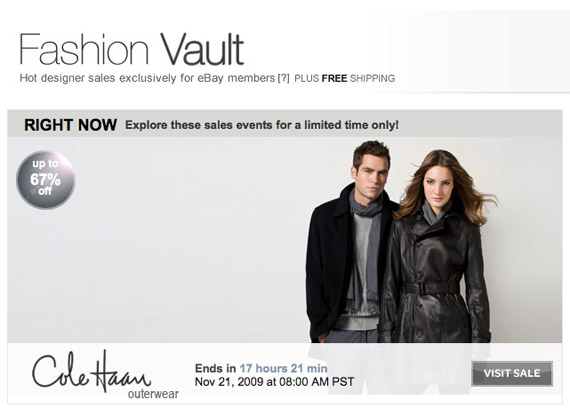Click the RIGHT NOW heading

(x=71, y=125)
